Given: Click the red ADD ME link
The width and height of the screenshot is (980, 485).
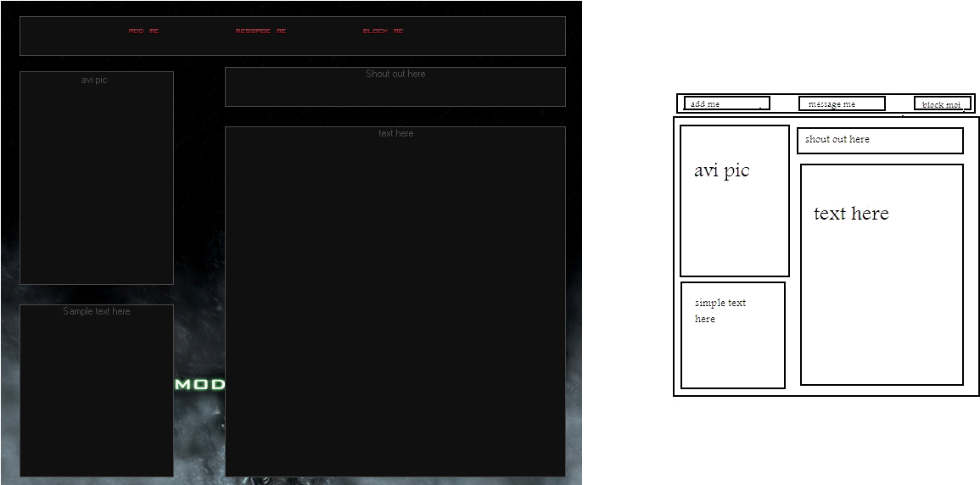Looking at the screenshot, I should [x=143, y=31].
